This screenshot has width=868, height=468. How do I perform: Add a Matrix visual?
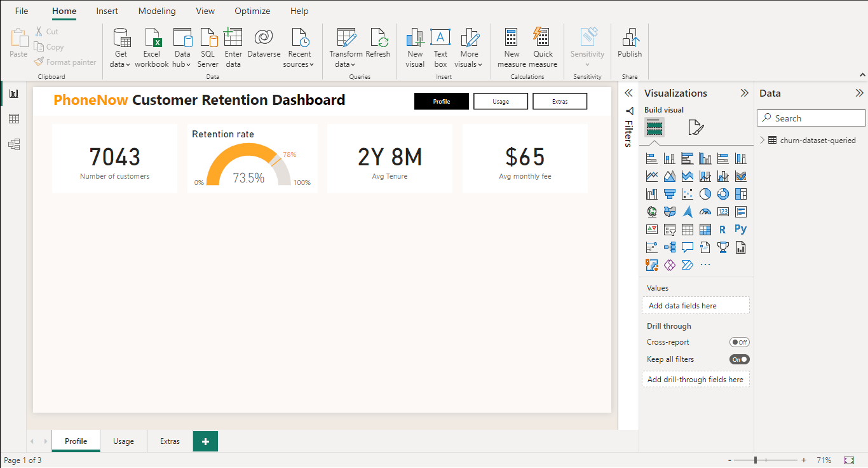705,230
